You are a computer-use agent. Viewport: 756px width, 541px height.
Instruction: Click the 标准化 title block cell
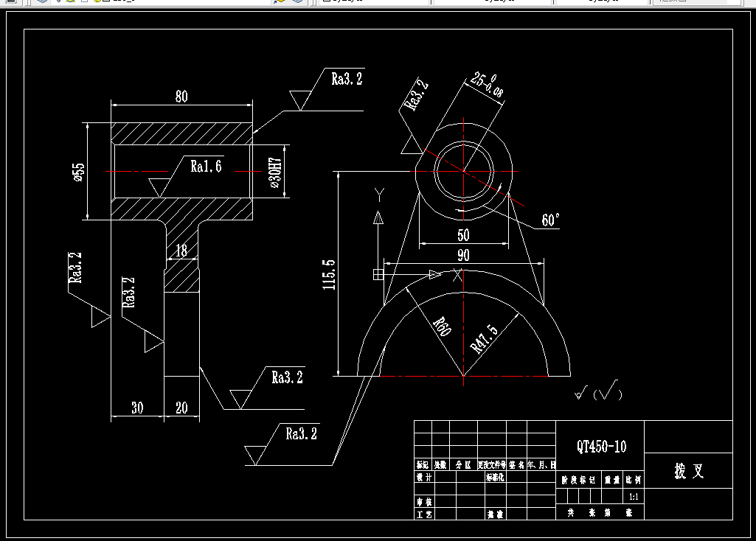495,478
